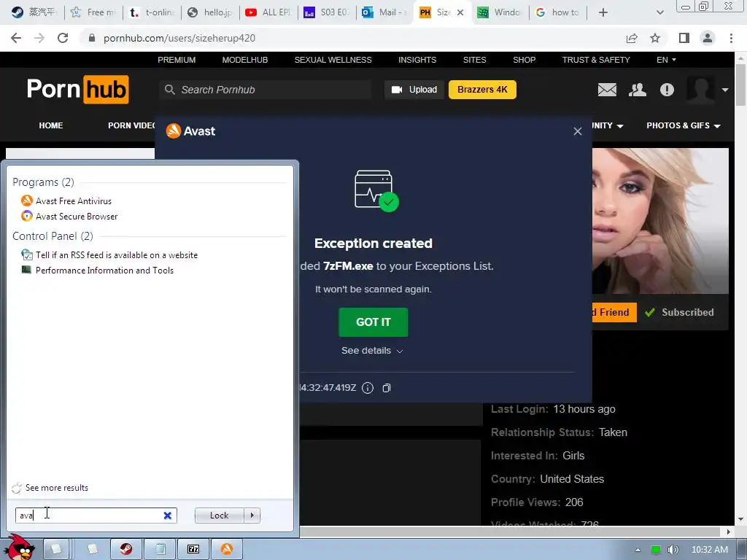This screenshot has width=747, height=560.
Task: Open Tell if an RSS feed is available
Action: [109, 255]
